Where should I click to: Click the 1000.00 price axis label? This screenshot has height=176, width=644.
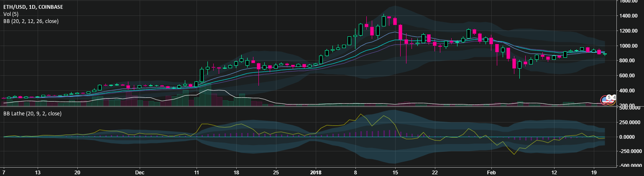pos(629,46)
